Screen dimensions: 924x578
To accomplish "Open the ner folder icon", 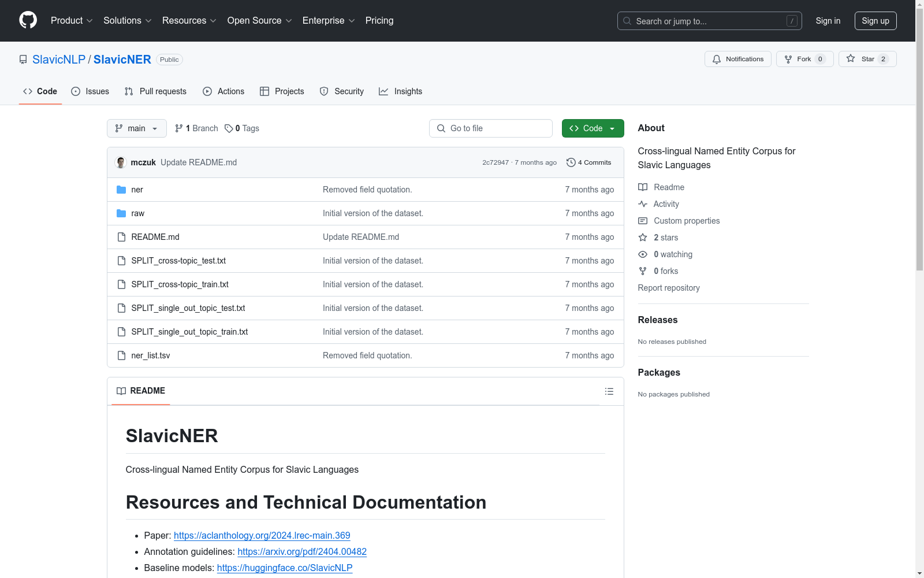I will [121, 190].
